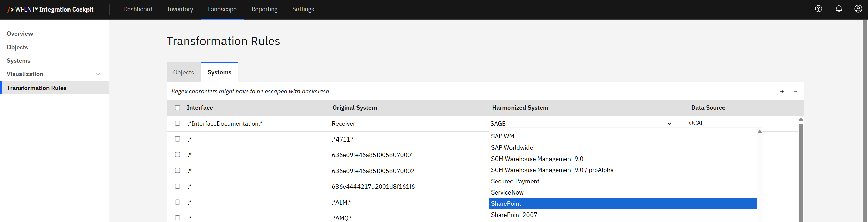Image resolution: width=868 pixels, height=222 pixels.
Task: Click the 636e09fe46a85f0058070001 cell
Action: [x=373, y=155]
